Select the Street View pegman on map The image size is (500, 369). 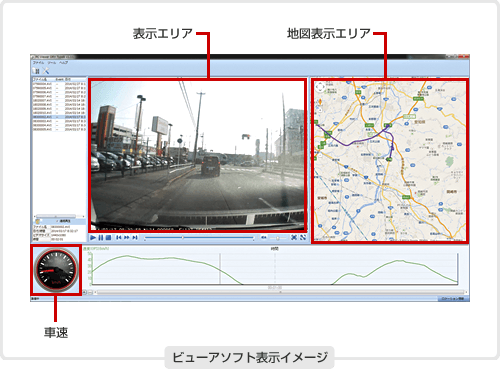coord(320,102)
